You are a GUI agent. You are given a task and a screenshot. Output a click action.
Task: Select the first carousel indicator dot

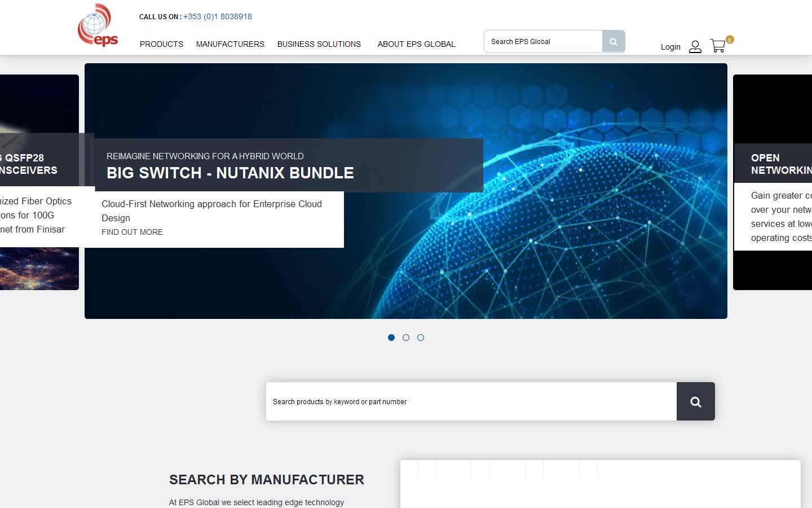click(x=391, y=338)
